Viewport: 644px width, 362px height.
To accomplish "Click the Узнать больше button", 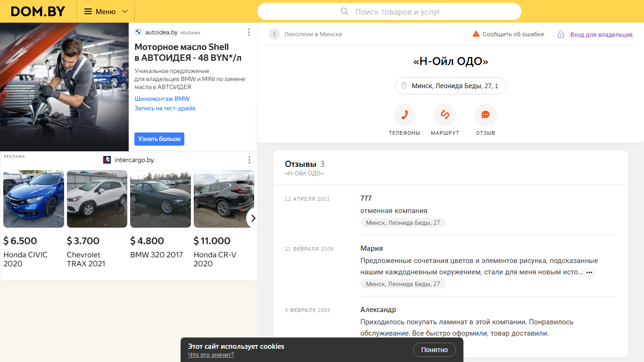I will tap(159, 139).
